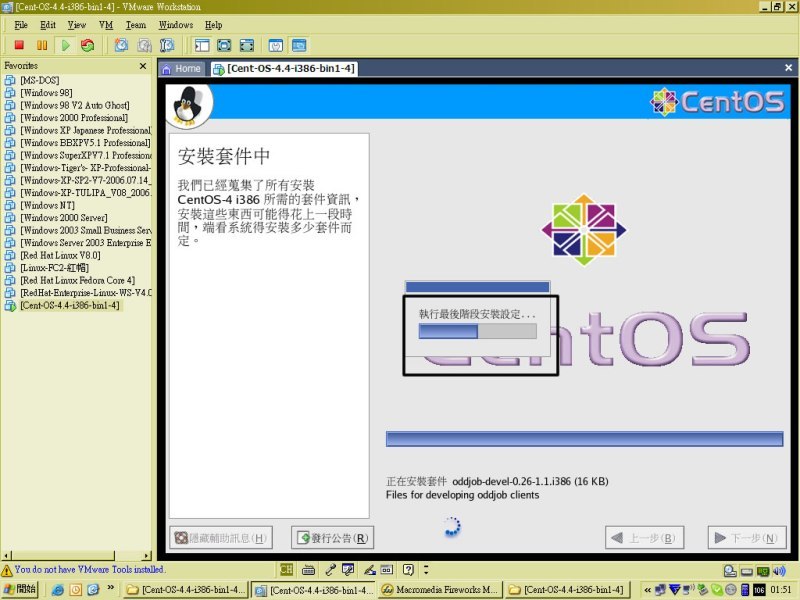Select [Windows 98 V2 Auto Ghost] favorite
Image resolution: width=800 pixels, height=600 pixels.
click(74, 105)
